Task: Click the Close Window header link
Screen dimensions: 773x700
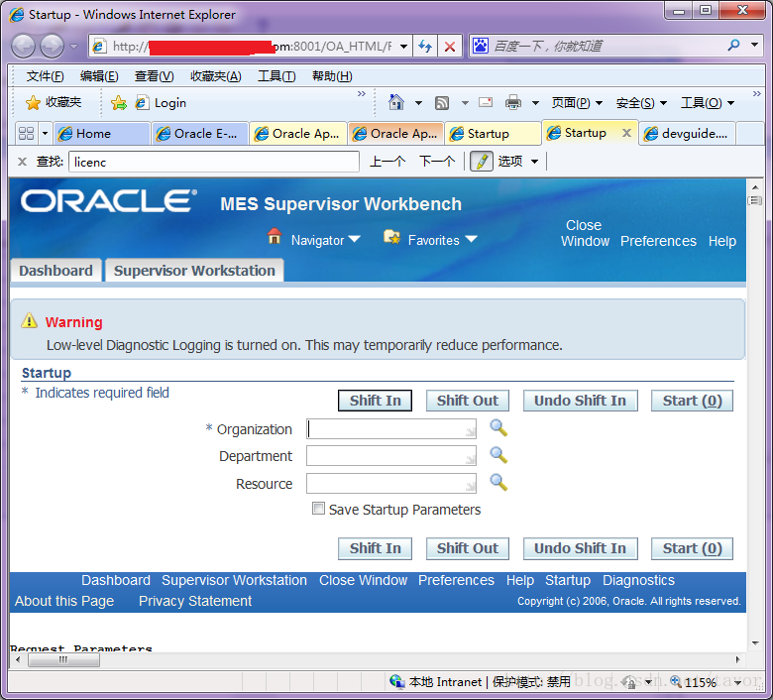Action: tap(585, 233)
